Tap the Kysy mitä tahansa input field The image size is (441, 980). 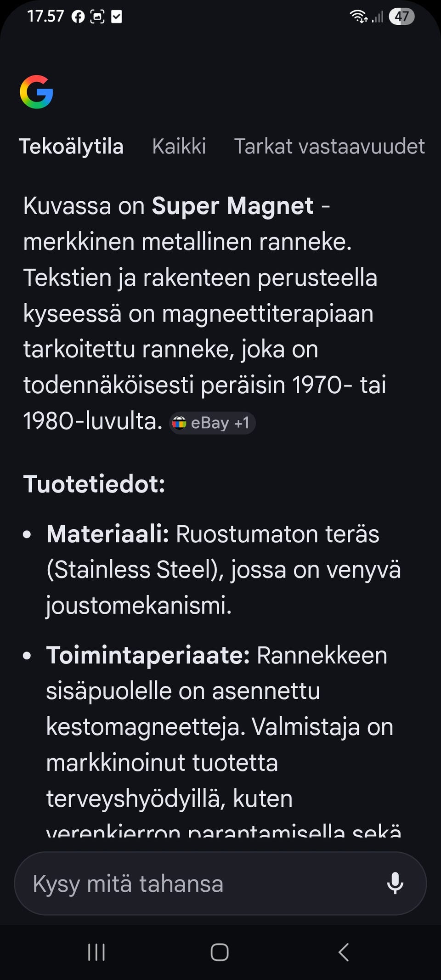tap(184, 883)
